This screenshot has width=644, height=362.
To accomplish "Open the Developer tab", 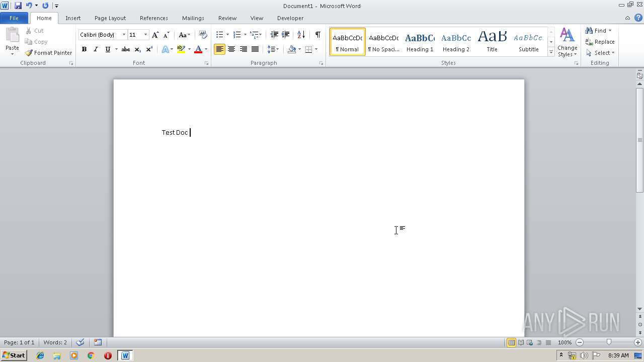I will coord(290,18).
